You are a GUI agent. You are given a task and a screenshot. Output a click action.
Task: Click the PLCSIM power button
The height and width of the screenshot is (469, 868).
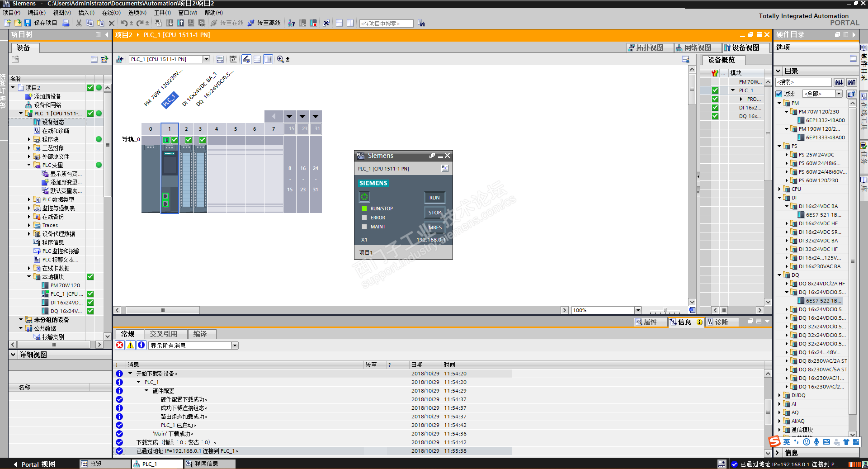tap(364, 197)
